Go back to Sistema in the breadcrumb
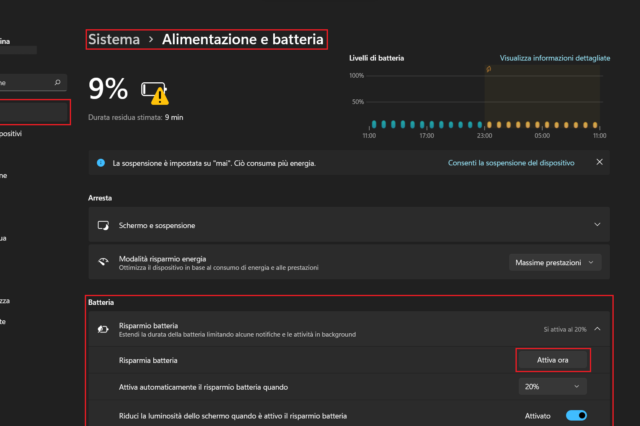640x426 pixels. click(113, 40)
